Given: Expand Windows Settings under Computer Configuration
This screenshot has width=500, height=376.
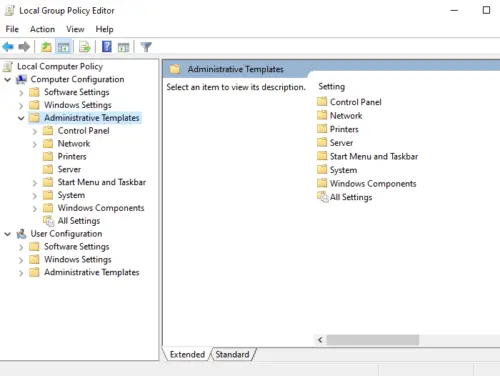Looking at the screenshot, I should coord(21,106).
